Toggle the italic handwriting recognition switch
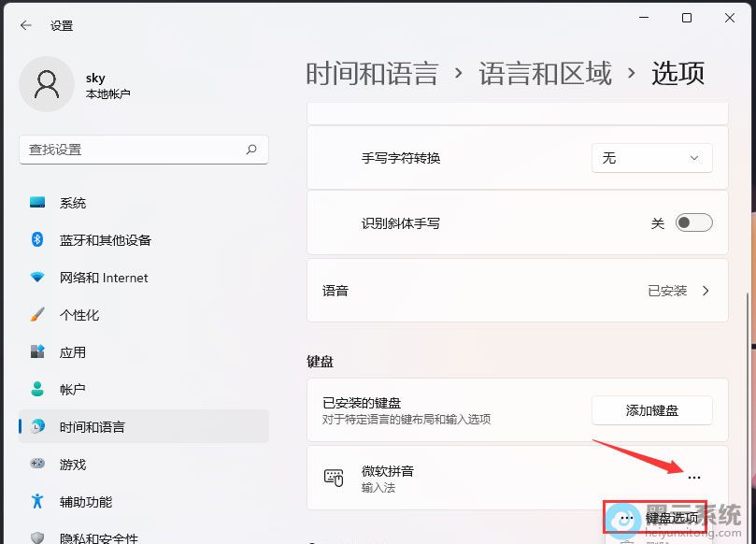756x544 pixels. point(693,223)
